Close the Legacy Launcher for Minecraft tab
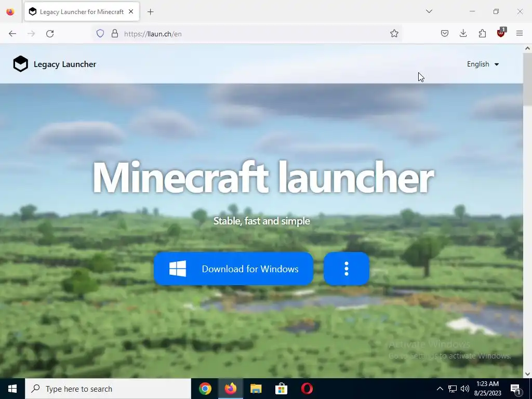Viewport: 532px width, 399px height. (131, 11)
